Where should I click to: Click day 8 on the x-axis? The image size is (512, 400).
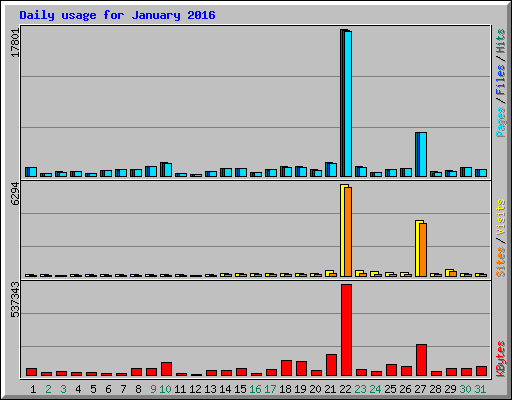click(138, 389)
